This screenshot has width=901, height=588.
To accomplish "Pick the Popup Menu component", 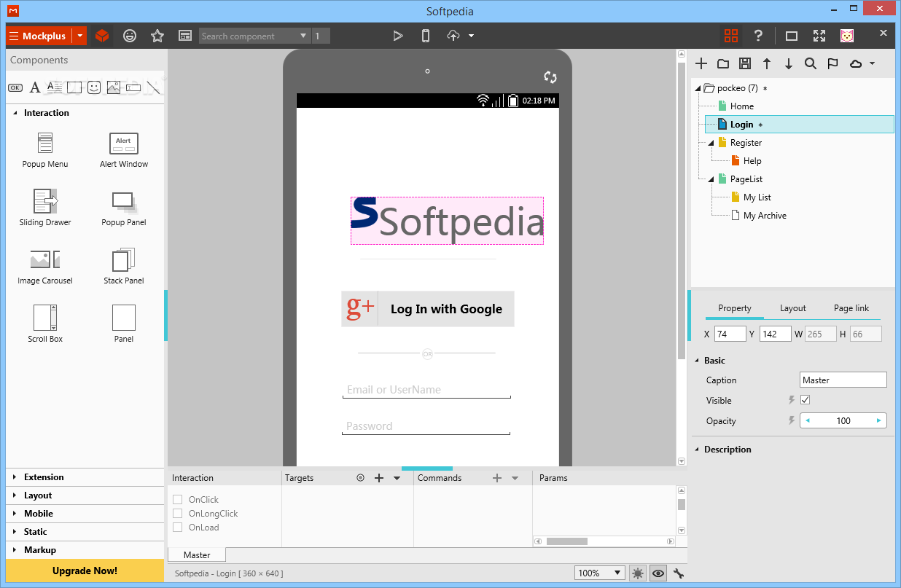I will 45,150.
